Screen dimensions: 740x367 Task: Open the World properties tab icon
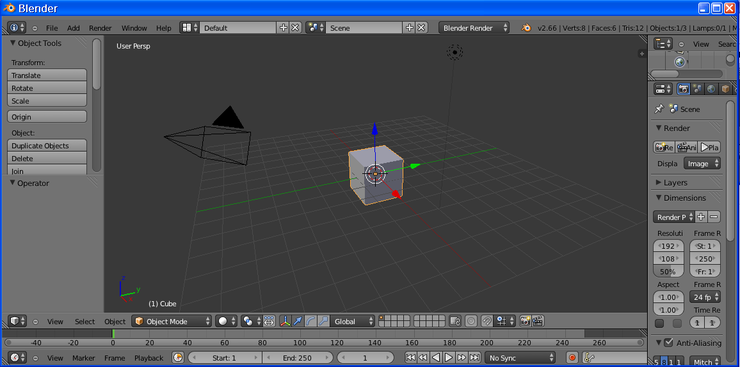pyautogui.click(x=711, y=89)
